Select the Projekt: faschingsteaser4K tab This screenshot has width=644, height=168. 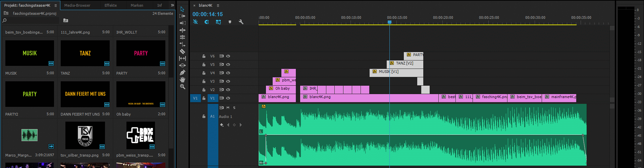(27, 5)
